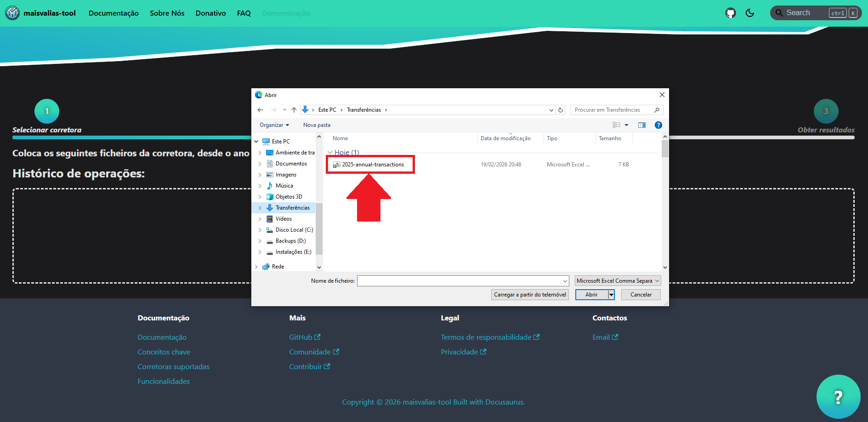Expand the Documentos tree node

point(260,164)
